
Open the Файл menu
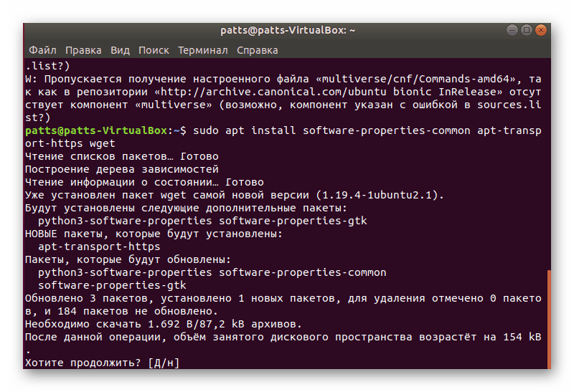(42, 50)
